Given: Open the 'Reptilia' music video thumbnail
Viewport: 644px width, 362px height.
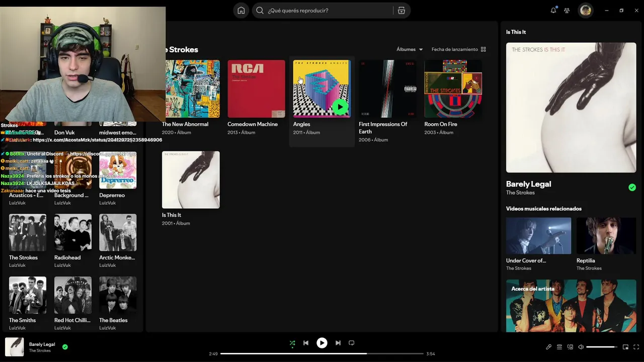Looking at the screenshot, I should click(606, 236).
